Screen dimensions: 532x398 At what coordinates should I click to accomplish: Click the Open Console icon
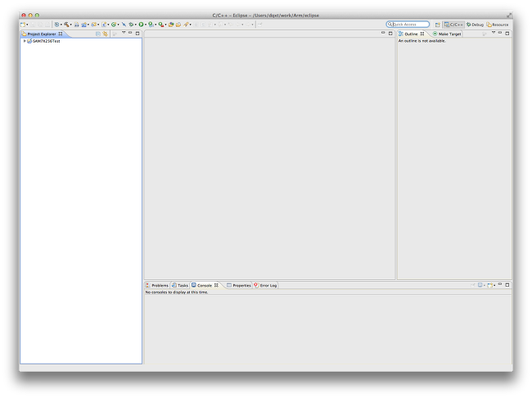(490, 285)
